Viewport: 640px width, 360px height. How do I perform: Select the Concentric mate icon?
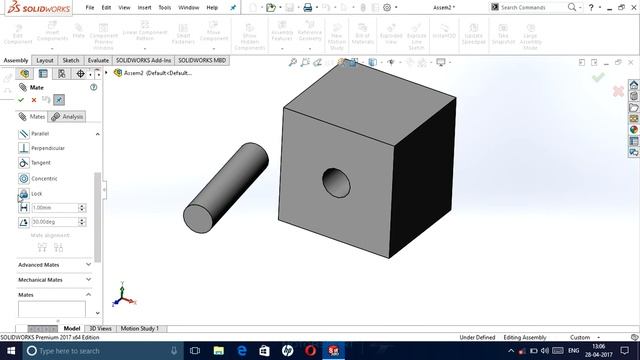[24, 178]
